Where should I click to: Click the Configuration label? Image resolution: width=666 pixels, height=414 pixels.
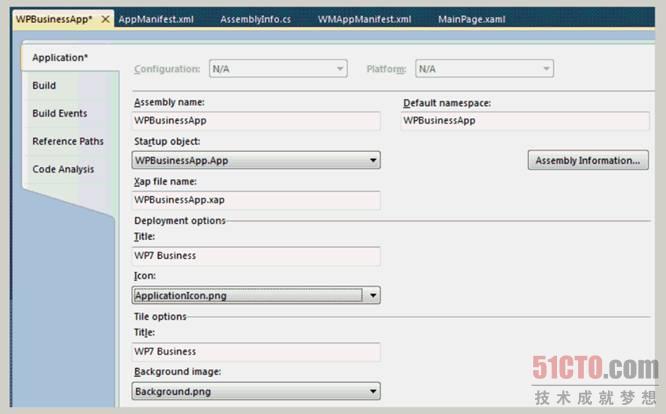pos(167,69)
